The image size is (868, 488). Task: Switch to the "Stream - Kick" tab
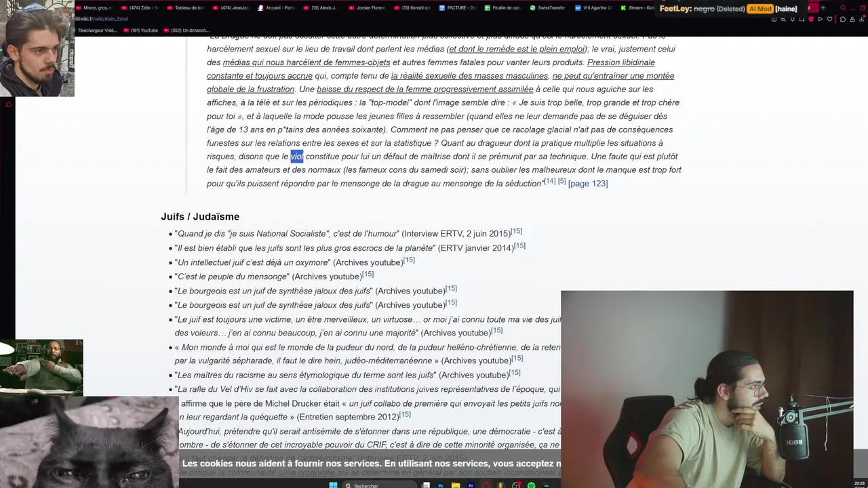coord(637,8)
